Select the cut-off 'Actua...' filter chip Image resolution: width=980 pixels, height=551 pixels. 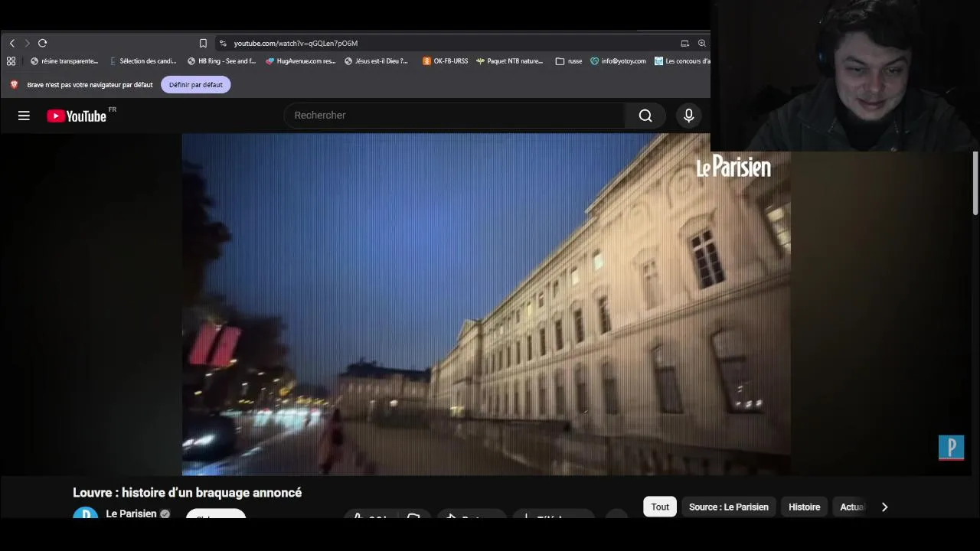pos(852,507)
